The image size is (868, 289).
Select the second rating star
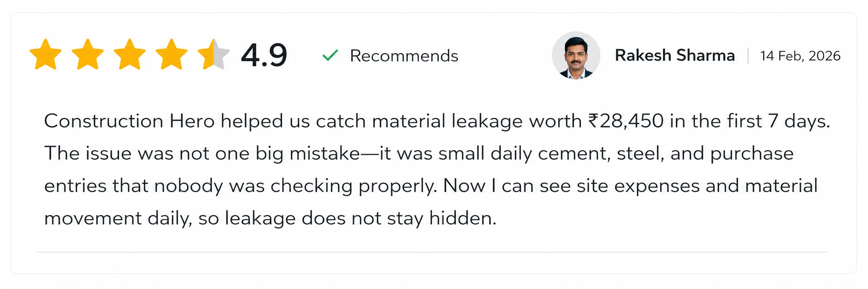pos(88,55)
